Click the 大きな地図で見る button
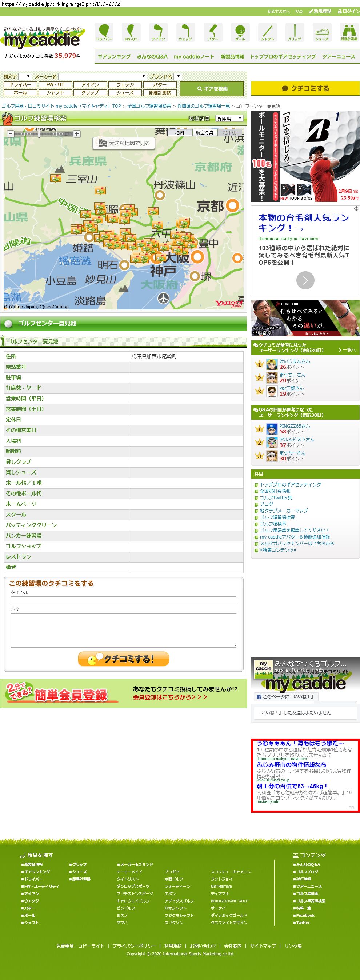The image size is (360, 980). click(x=124, y=143)
